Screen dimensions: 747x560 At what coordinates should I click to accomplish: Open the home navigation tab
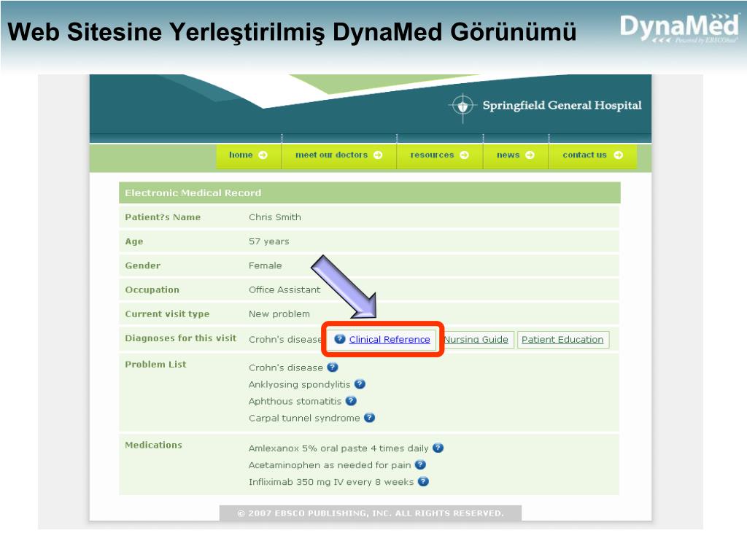(249, 156)
